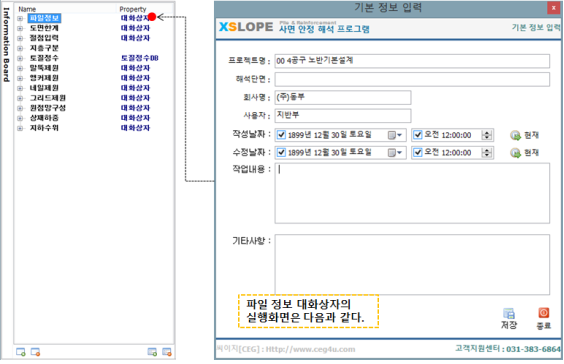Toggle the 작성날짜 time checkbox
Screen dimensions: 564x364
click(418, 135)
